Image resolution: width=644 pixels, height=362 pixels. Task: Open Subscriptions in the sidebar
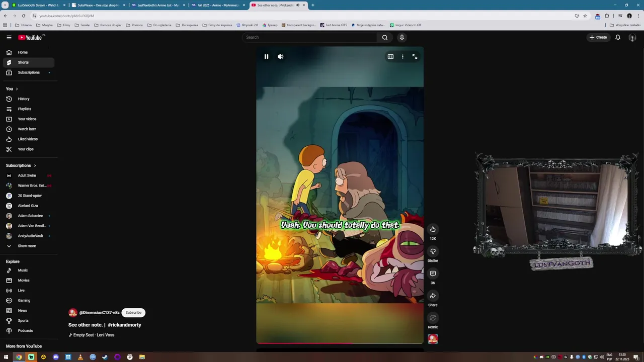coord(29,72)
